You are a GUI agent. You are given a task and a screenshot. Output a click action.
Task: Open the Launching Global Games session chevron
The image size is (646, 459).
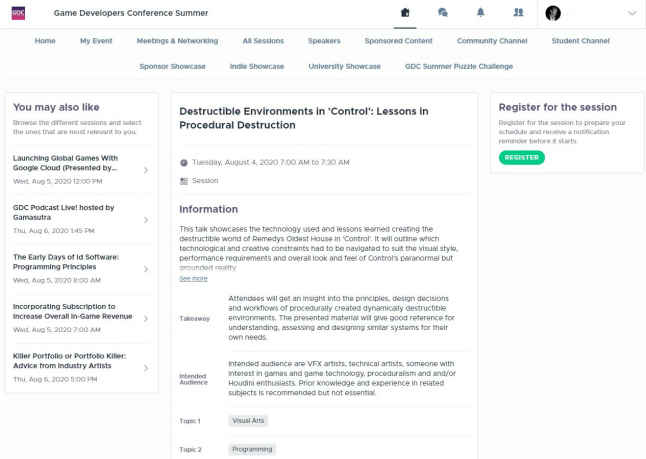tap(146, 170)
